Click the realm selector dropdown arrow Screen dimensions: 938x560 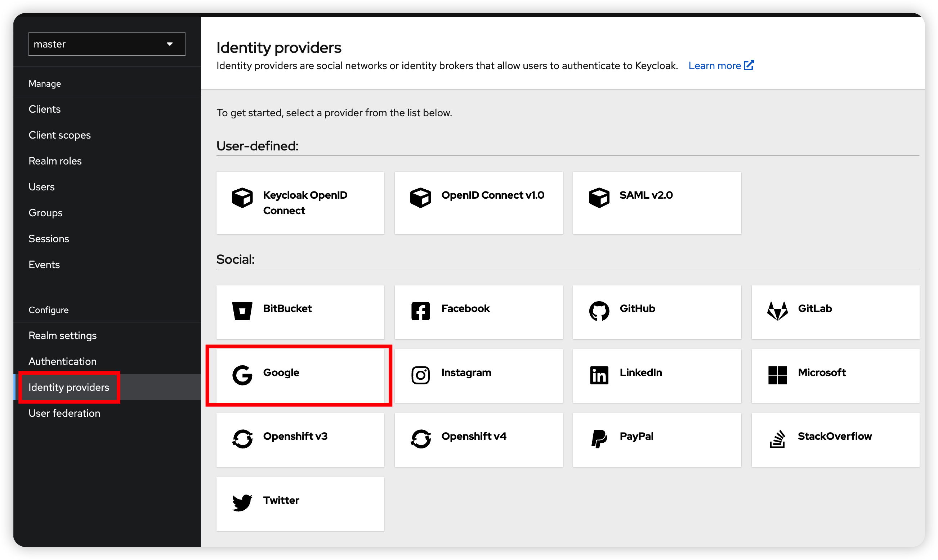pos(170,44)
